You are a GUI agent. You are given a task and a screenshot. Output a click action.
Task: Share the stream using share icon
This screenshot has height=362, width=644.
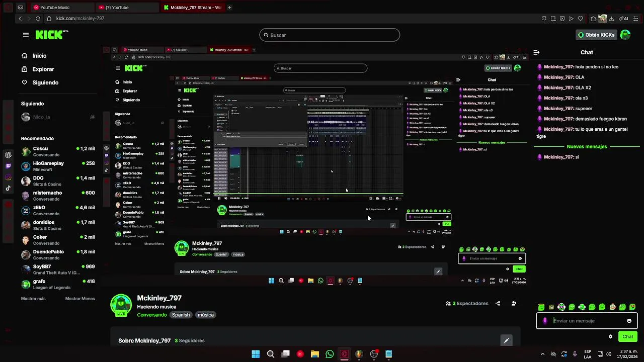[x=498, y=304]
